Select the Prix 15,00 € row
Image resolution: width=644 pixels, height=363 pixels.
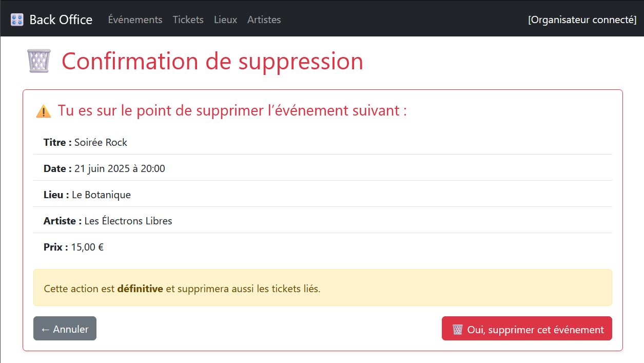pos(322,247)
